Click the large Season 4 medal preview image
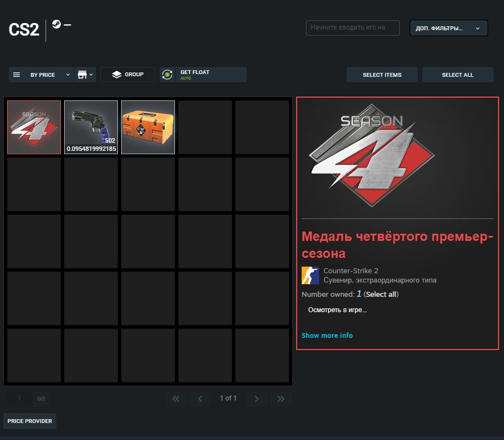Screen dimensions: 504x440 click(x=371, y=155)
